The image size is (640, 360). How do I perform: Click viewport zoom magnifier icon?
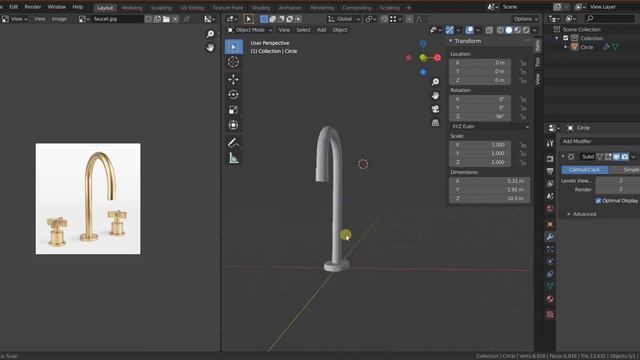436,82
